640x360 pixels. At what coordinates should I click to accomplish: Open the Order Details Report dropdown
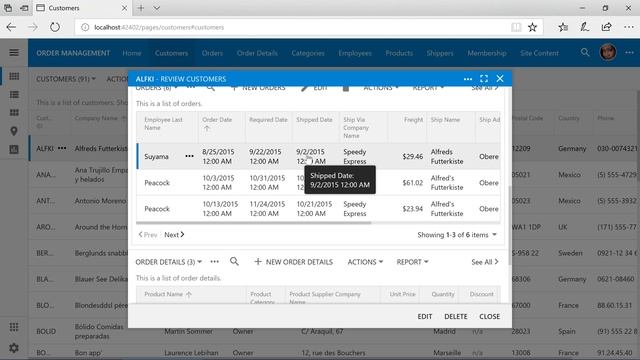412,262
